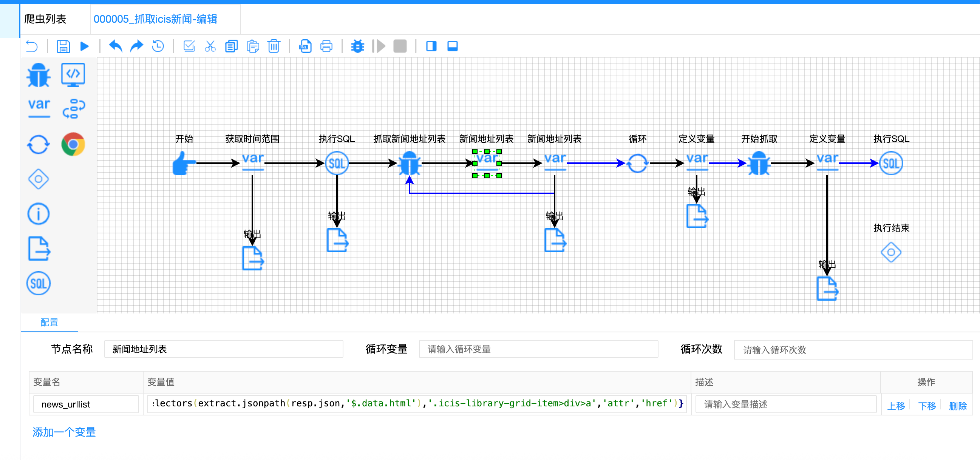Click the select-all checkbox icon in toolbar
980x460 pixels.
click(189, 46)
